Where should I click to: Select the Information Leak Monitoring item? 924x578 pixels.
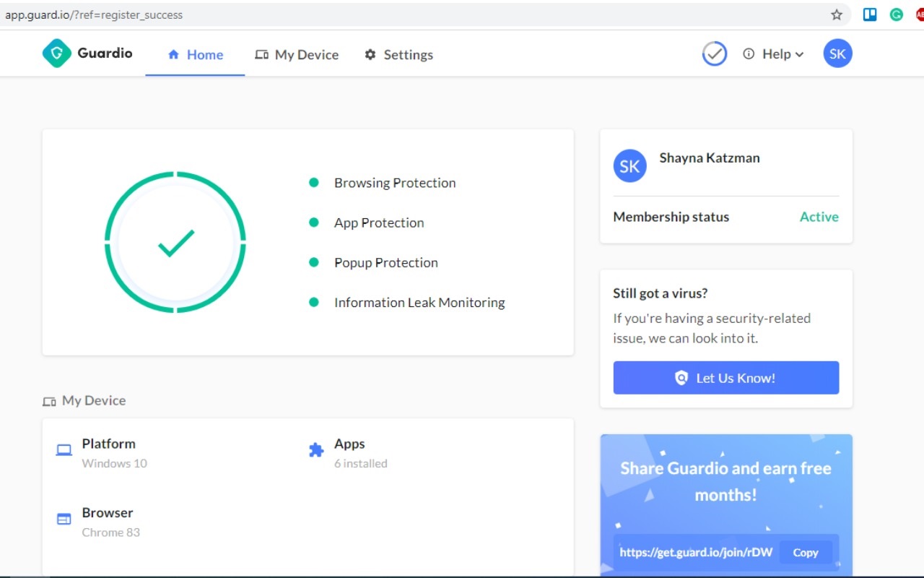419,303
